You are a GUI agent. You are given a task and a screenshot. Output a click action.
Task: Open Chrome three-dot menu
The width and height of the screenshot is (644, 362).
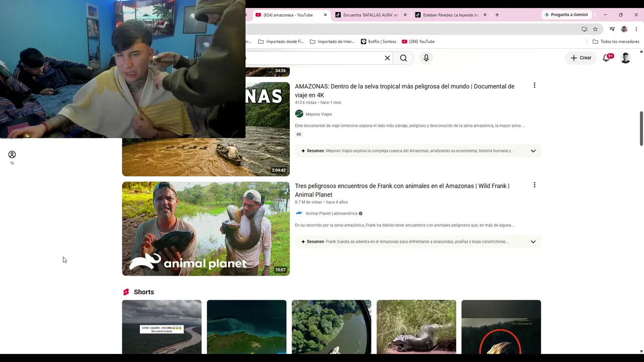pyautogui.click(x=636, y=29)
